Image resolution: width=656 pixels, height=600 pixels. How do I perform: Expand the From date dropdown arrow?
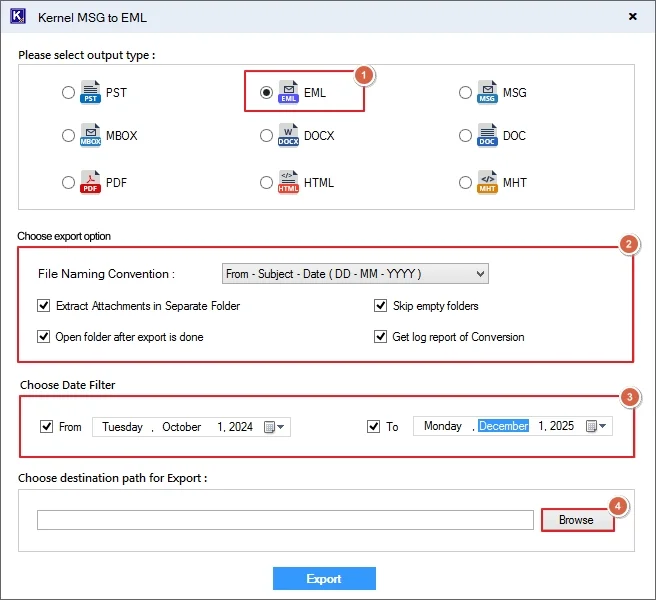pos(281,427)
